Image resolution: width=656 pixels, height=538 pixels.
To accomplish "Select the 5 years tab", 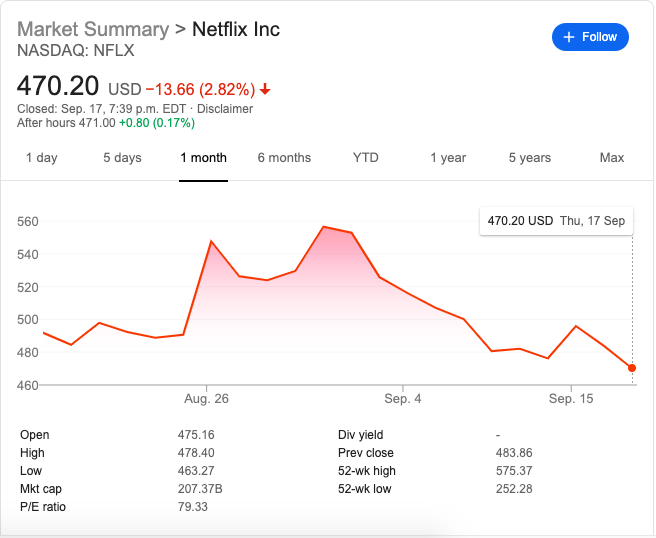I will point(529,158).
